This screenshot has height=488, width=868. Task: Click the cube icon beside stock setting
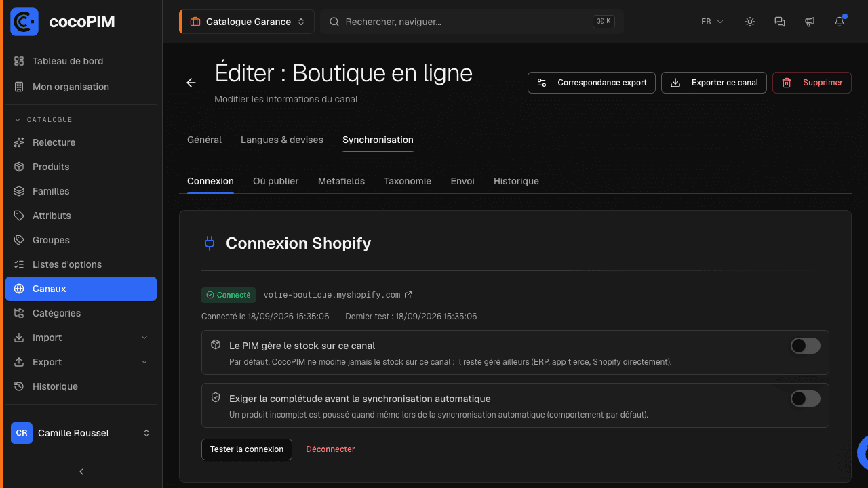(x=216, y=345)
